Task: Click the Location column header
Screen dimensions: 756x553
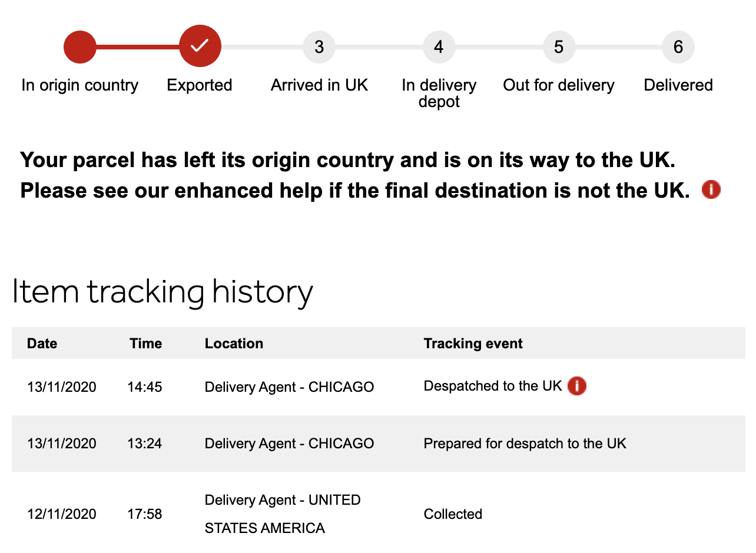Action: click(x=234, y=344)
